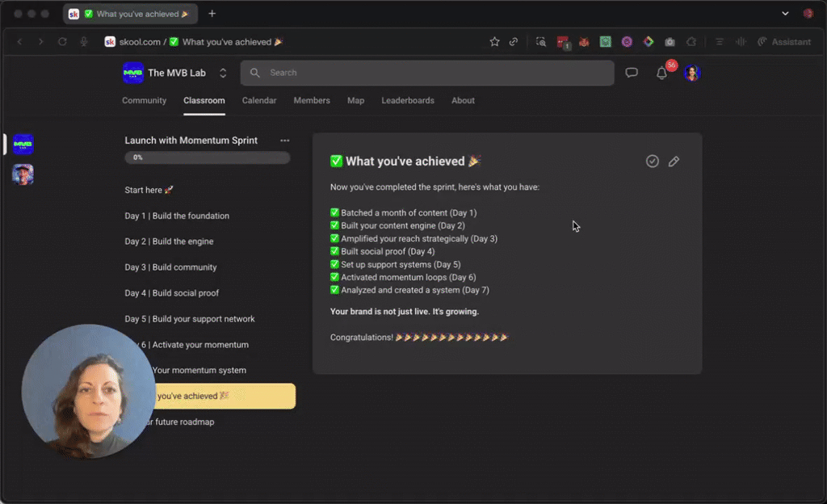Screen dimensions: 827x504
Task: Open the red extension with badge 1
Action: [563, 42]
